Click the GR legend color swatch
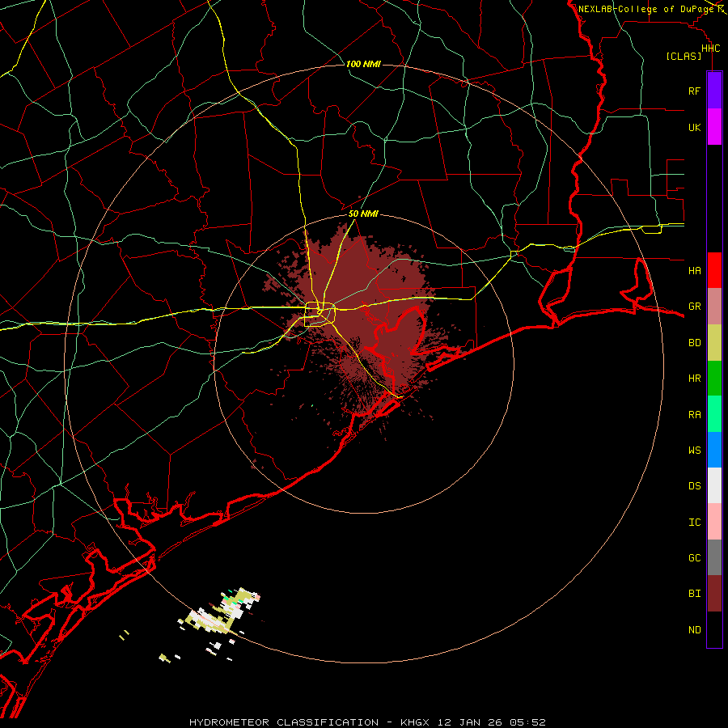 (714, 307)
